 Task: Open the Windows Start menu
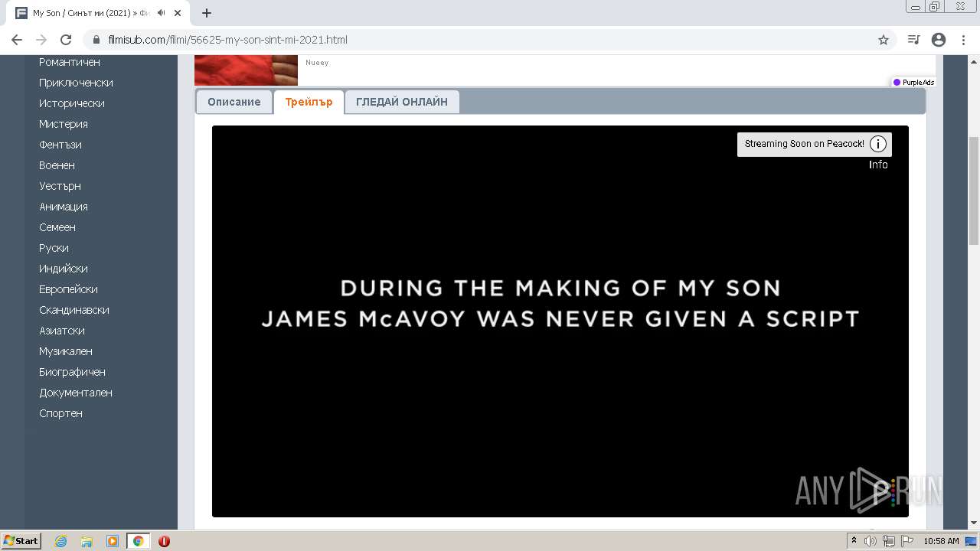21,541
